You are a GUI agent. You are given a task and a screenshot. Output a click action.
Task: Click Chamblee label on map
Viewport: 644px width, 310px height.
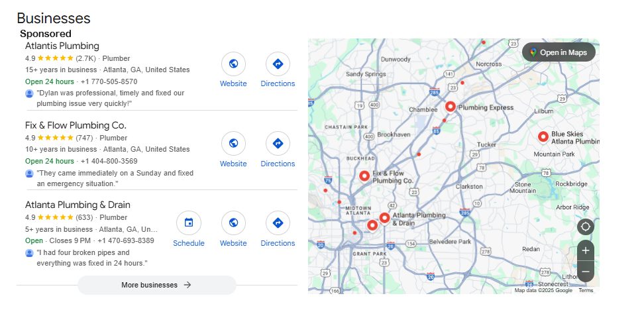tap(423, 110)
